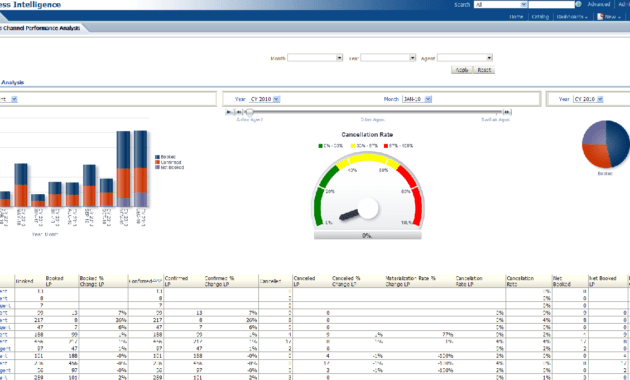This screenshot has width=630, height=380.
Task: Click the red gauge legend marker
Action: (x=386, y=146)
